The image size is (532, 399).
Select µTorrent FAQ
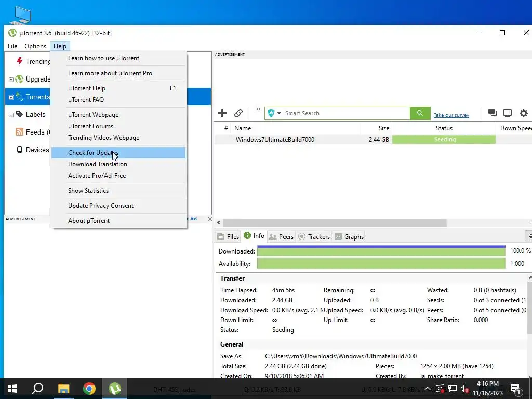118,100
